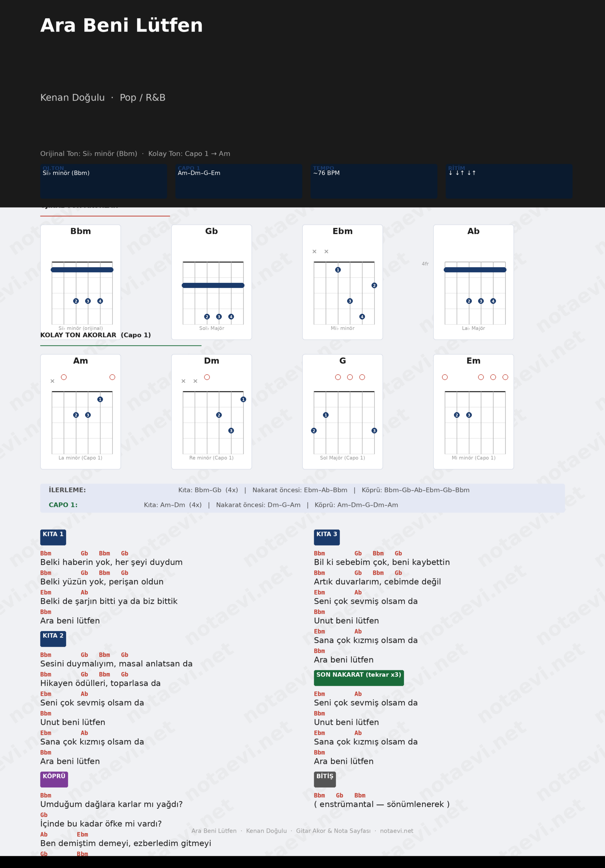
Task: Select the Am Capo 1 chord diagram
Action: point(80,411)
